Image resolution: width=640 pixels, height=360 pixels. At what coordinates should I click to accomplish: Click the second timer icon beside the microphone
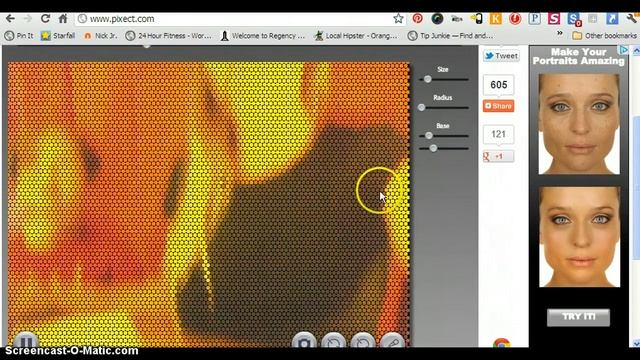pyautogui.click(x=363, y=342)
